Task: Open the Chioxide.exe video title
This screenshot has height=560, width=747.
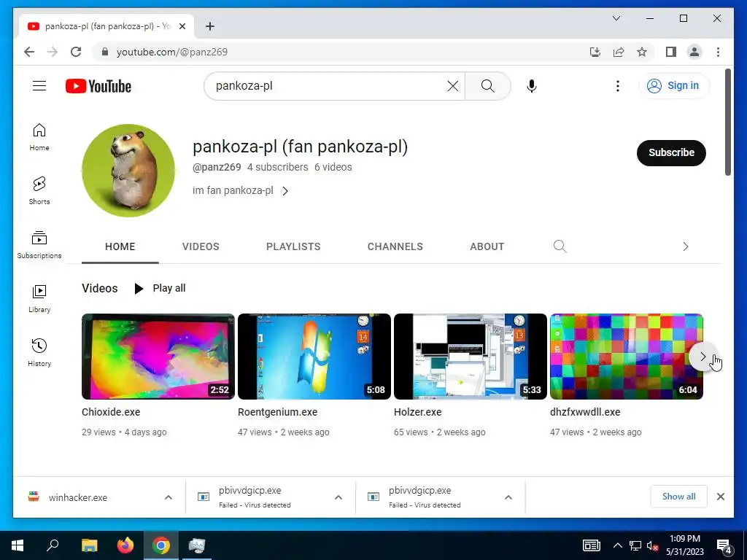Action: [111, 412]
